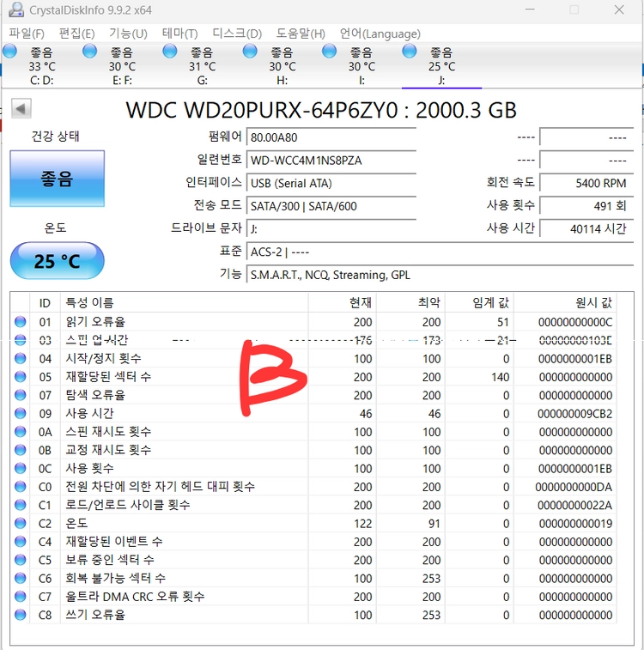Click the status icon for ID 0B row

click(x=20, y=450)
